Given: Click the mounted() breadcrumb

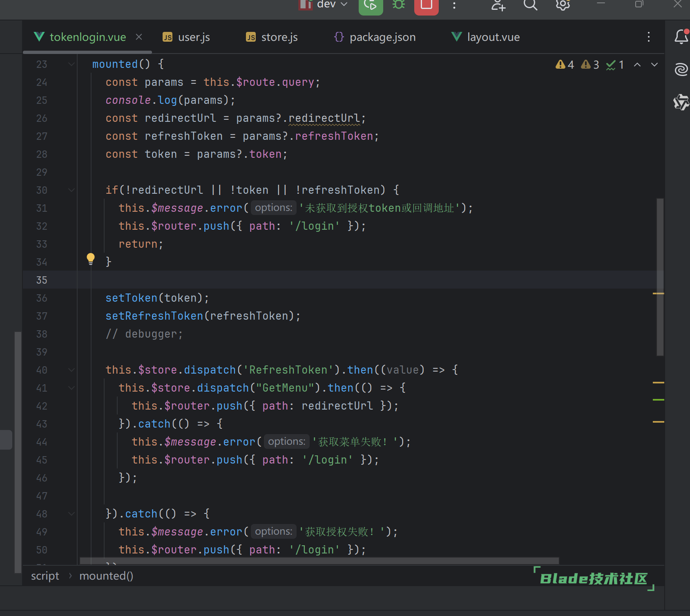Looking at the screenshot, I should point(106,576).
